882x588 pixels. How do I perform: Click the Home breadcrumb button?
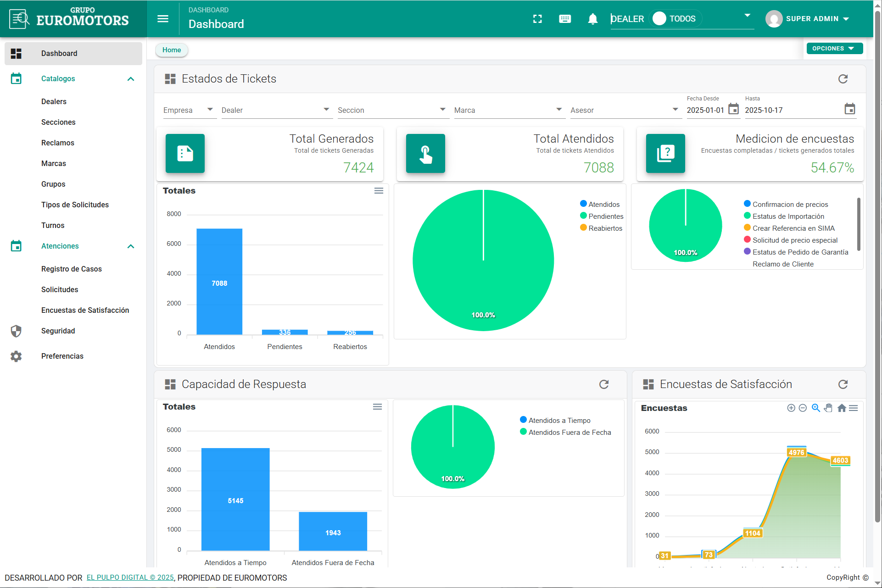pos(172,50)
